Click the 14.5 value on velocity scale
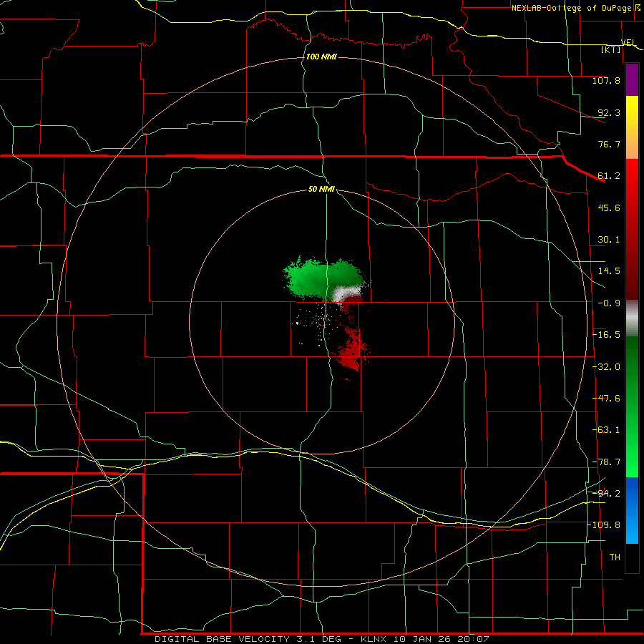Viewport: 644px width, 644px height. pyautogui.click(x=609, y=271)
